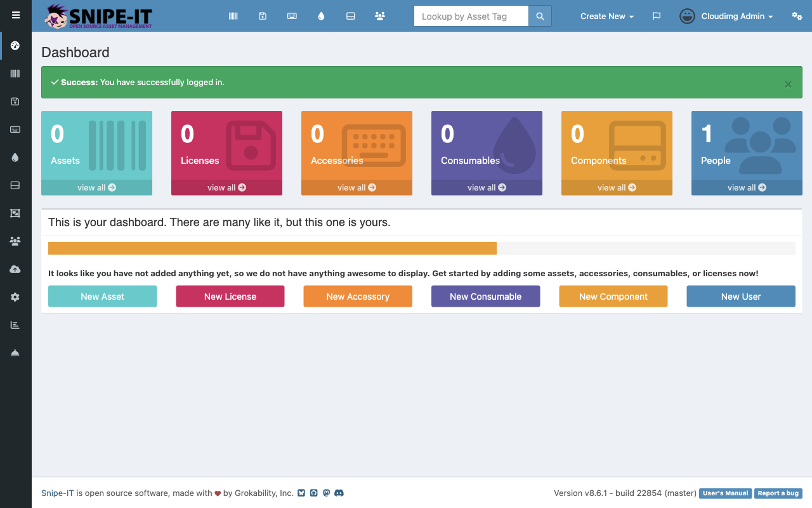Open Dashboard from the sidebar speedometer icon
Image resolution: width=812 pixels, height=508 pixels.
tap(15, 46)
